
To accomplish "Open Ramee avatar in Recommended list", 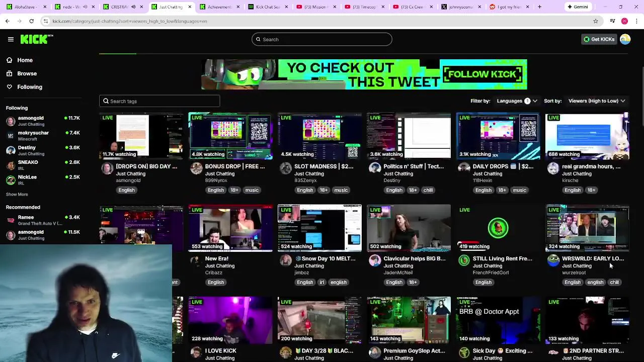I will click(11, 220).
